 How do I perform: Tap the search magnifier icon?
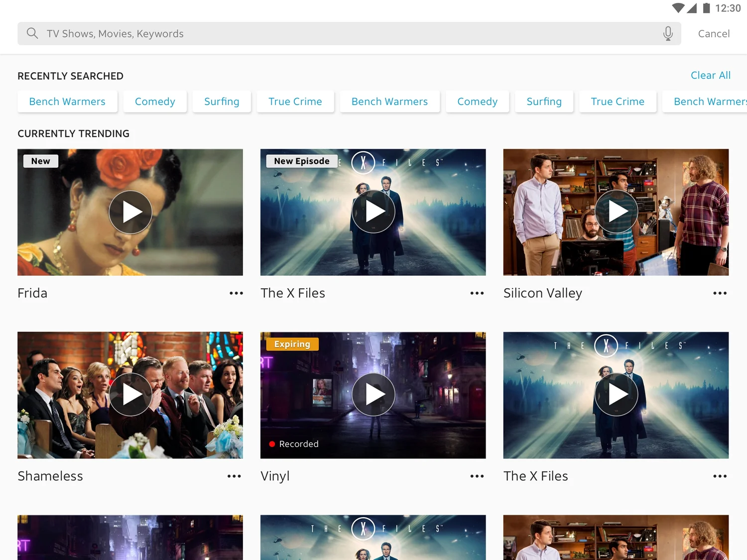pos(32,33)
